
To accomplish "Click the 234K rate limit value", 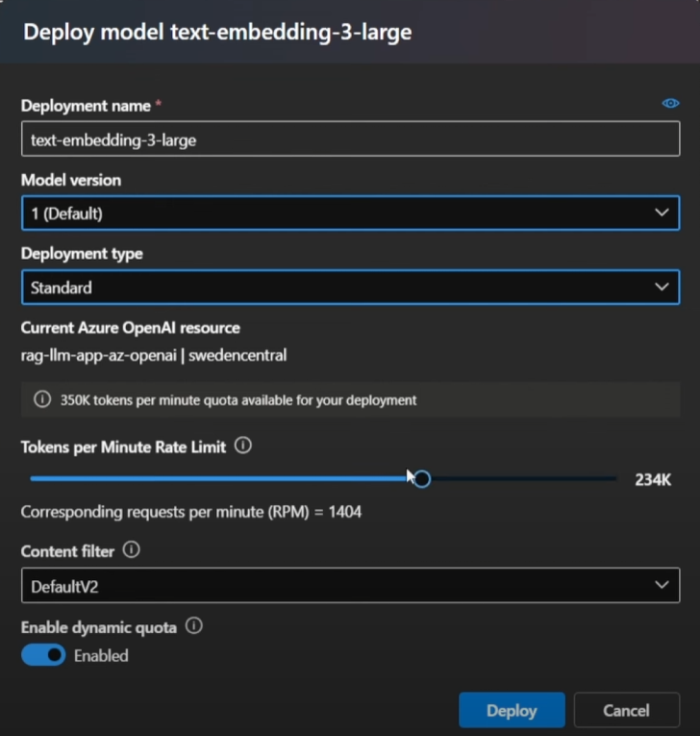I will pos(653,480).
